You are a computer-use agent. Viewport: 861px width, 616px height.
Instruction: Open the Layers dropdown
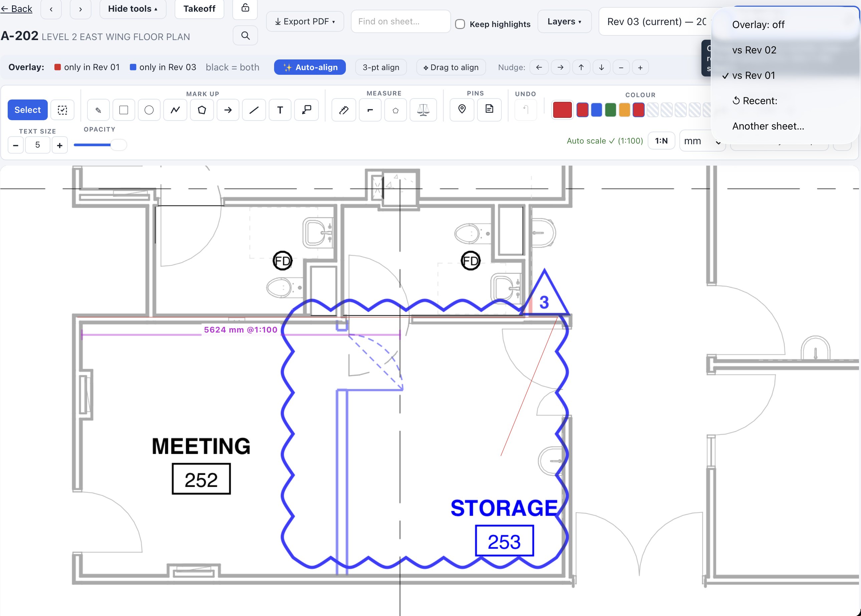pyautogui.click(x=564, y=22)
